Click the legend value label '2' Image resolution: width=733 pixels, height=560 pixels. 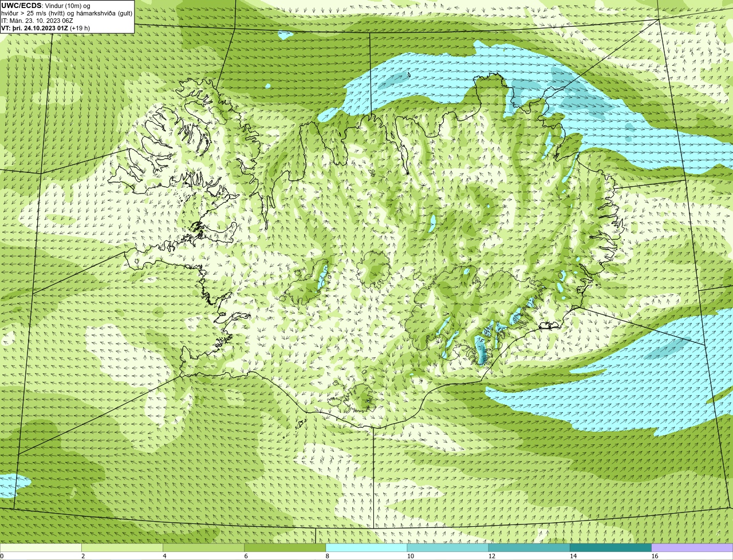click(83, 556)
